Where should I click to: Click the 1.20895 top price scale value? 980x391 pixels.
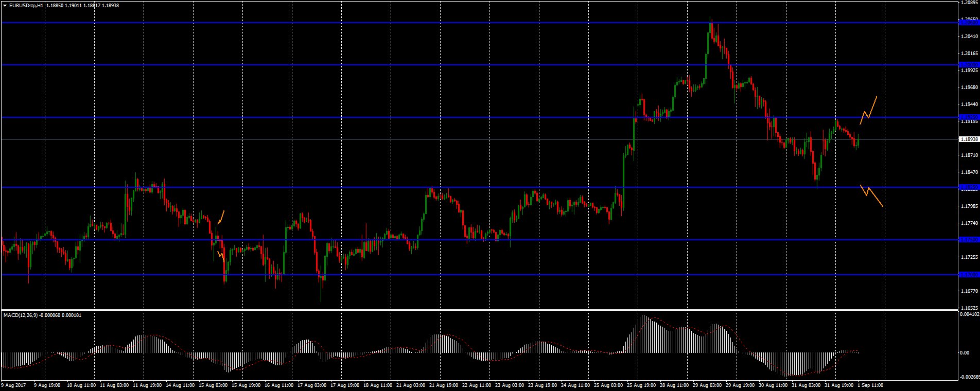point(969,3)
